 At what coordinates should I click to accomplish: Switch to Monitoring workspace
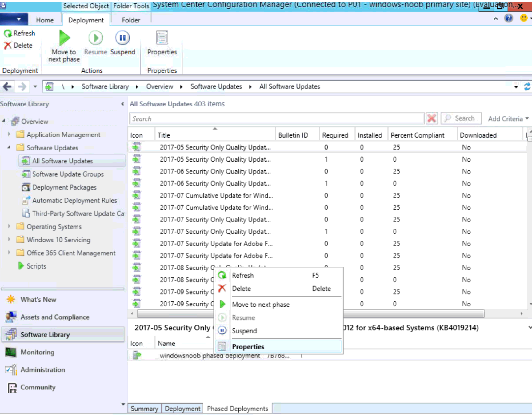pos(37,352)
